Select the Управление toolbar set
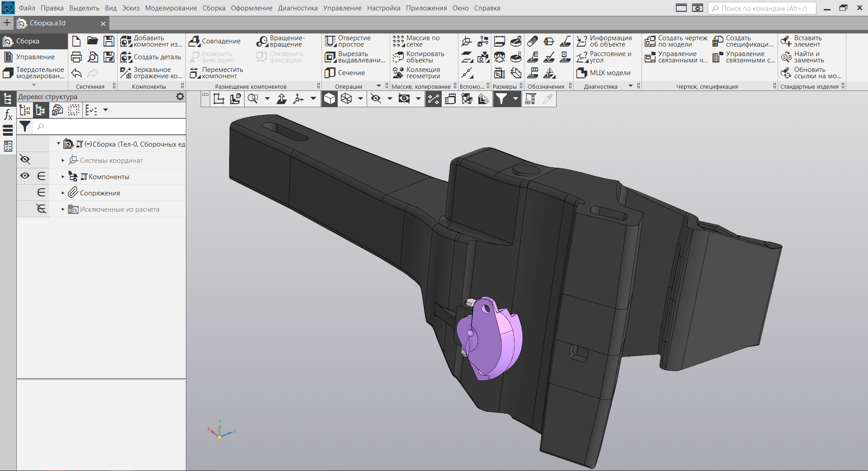 [34, 57]
